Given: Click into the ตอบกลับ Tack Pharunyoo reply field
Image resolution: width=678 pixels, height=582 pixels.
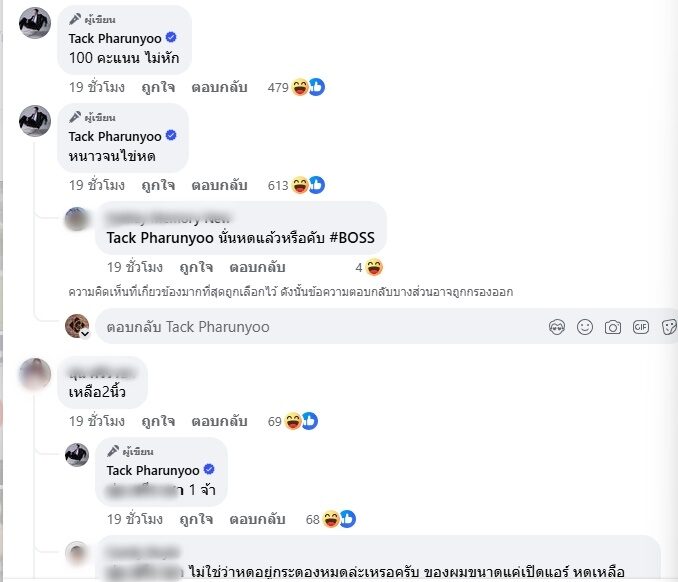Looking at the screenshot, I should point(320,327).
